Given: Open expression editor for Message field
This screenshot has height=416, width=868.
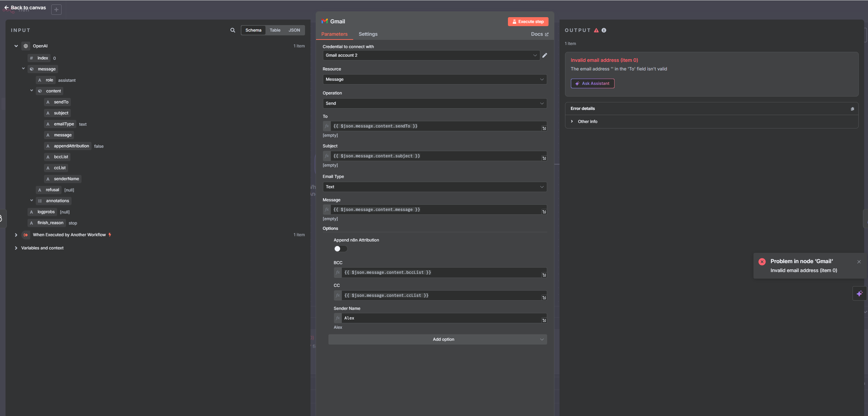Looking at the screenshot, I should tap(544, 212).
